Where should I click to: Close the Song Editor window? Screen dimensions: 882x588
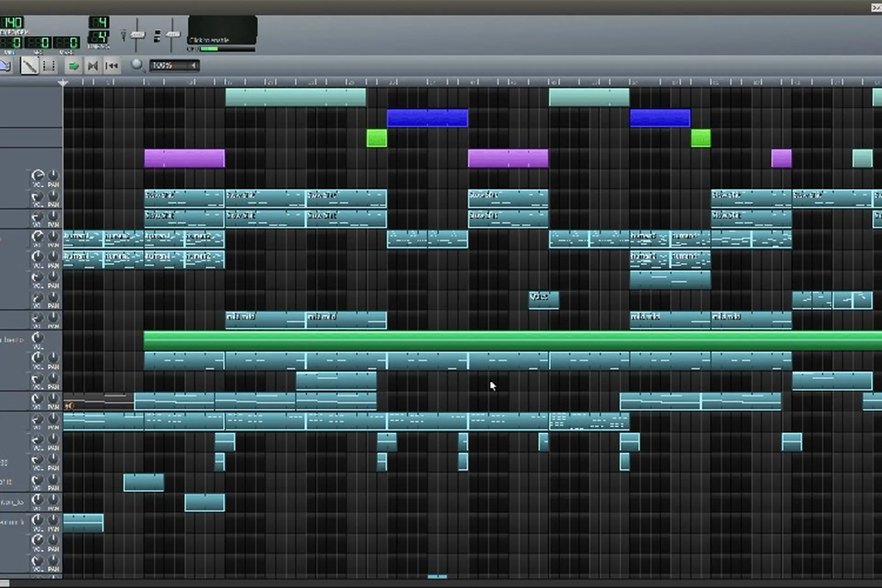[876, 7]
